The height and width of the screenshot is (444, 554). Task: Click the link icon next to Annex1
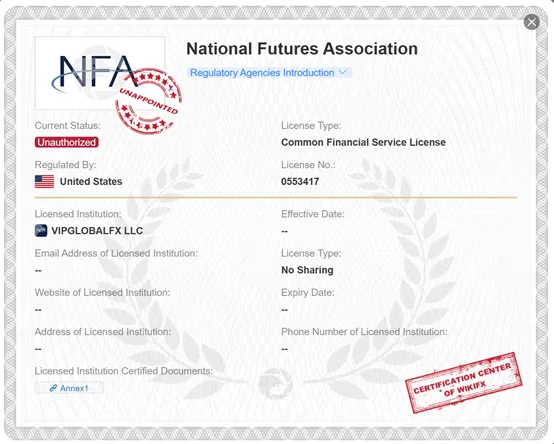[x=53, y=388]
